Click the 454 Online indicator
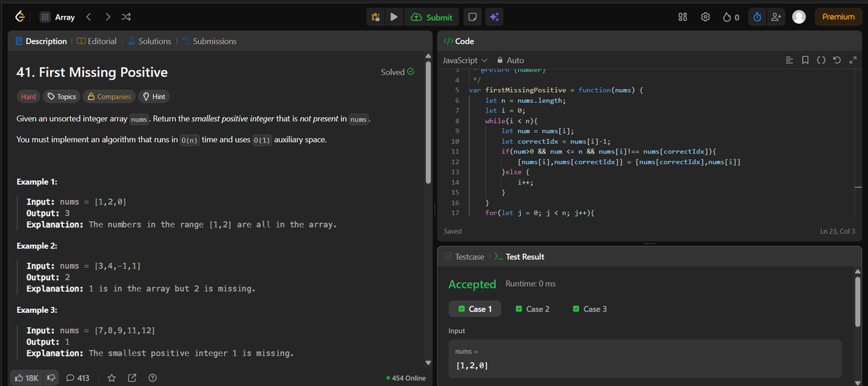The image size is (868, 386). click(406, 378)
